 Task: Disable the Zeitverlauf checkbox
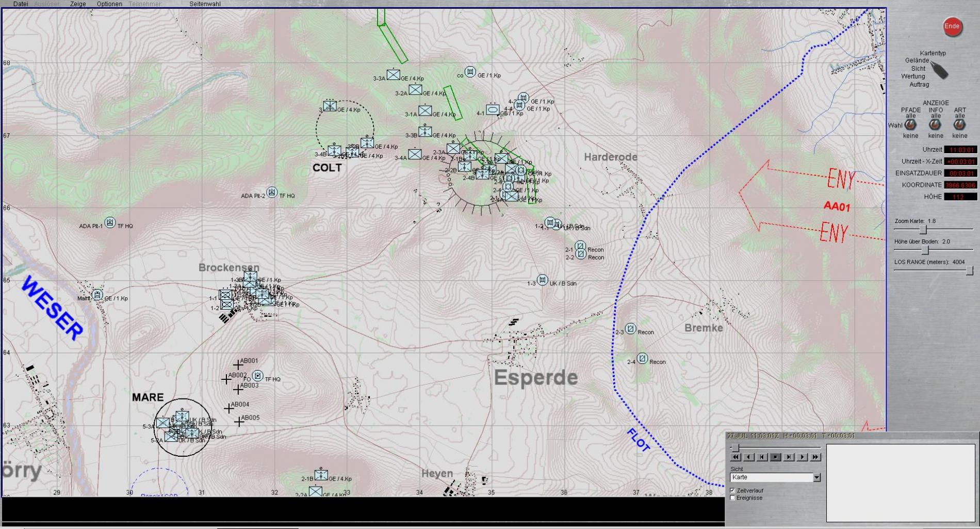pyautogui.click(x=732, y=490)
